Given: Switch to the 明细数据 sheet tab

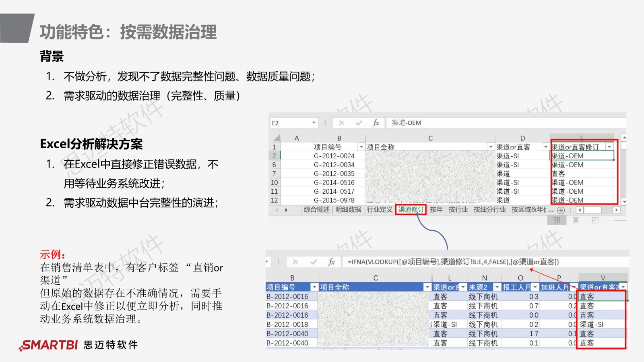Looking at the screenshot, I should click(348, 210).
